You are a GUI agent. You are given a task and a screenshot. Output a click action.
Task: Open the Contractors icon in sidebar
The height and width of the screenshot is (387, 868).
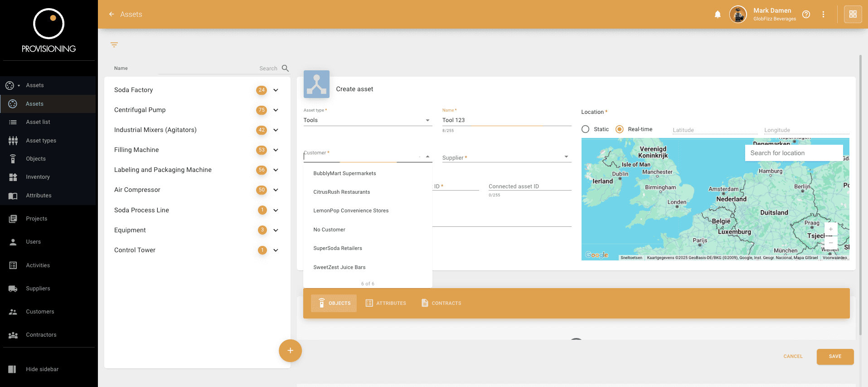13,335
